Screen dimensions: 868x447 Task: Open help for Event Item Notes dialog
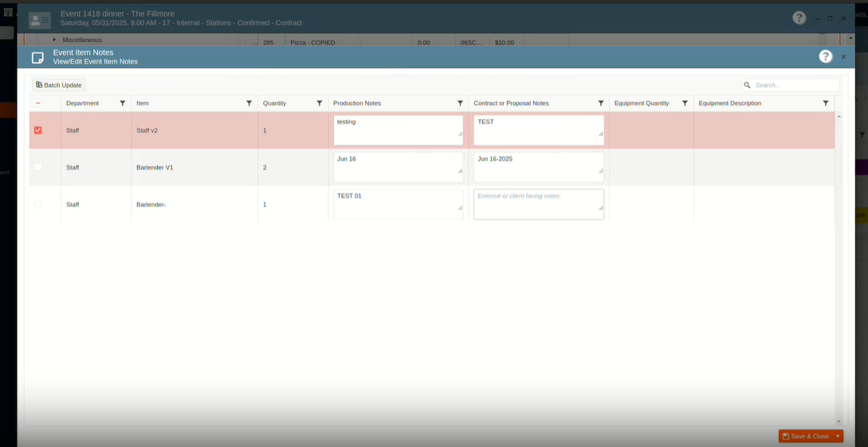coord(826,57)
